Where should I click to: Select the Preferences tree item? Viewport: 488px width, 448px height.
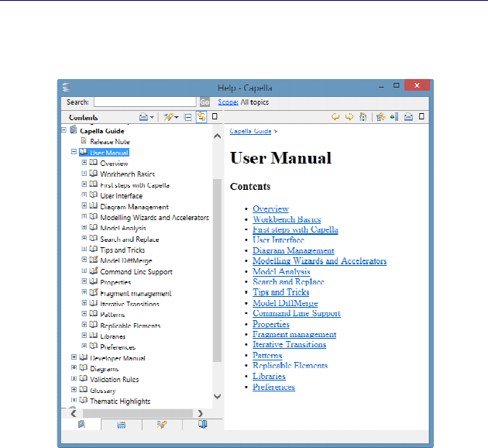[x=118, y=346]
